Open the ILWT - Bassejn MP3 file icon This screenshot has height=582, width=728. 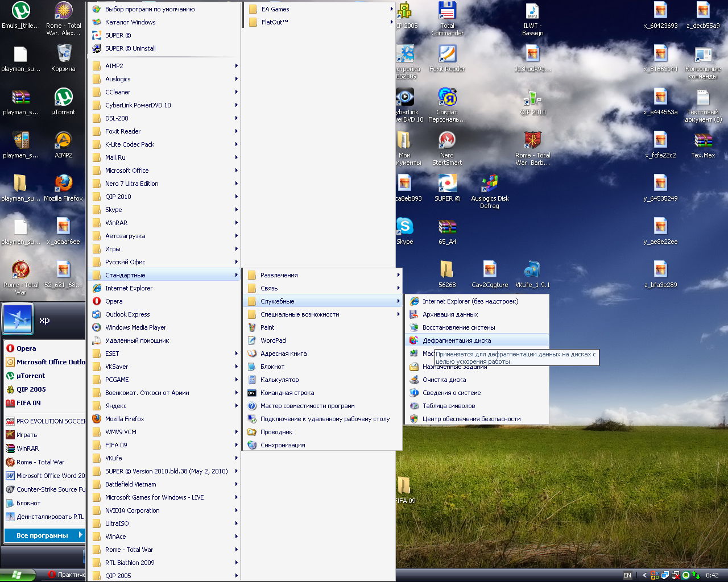532,18
